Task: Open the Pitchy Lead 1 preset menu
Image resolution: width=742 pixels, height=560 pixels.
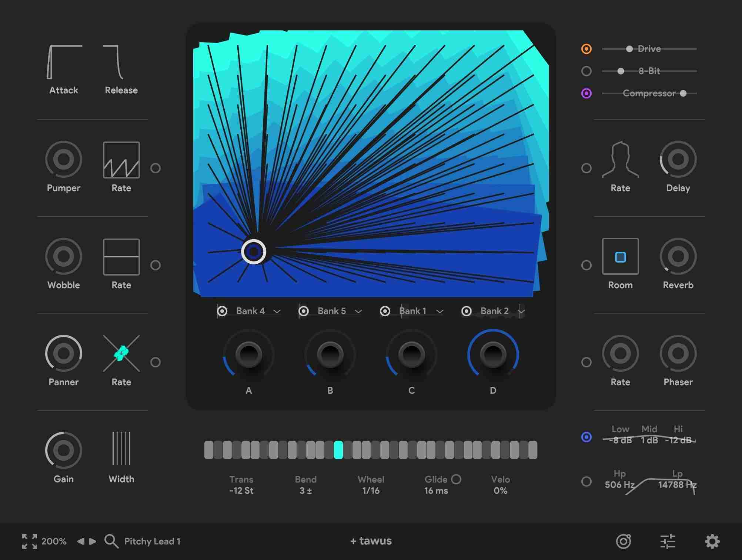Action: pos(152,541)
